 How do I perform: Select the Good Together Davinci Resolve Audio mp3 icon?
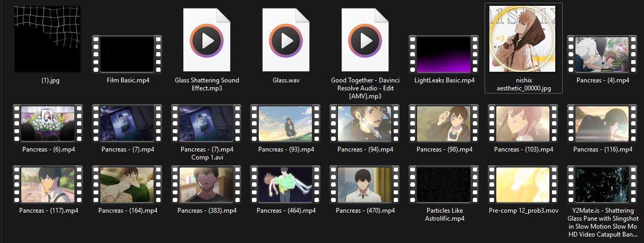click(366, 40)
